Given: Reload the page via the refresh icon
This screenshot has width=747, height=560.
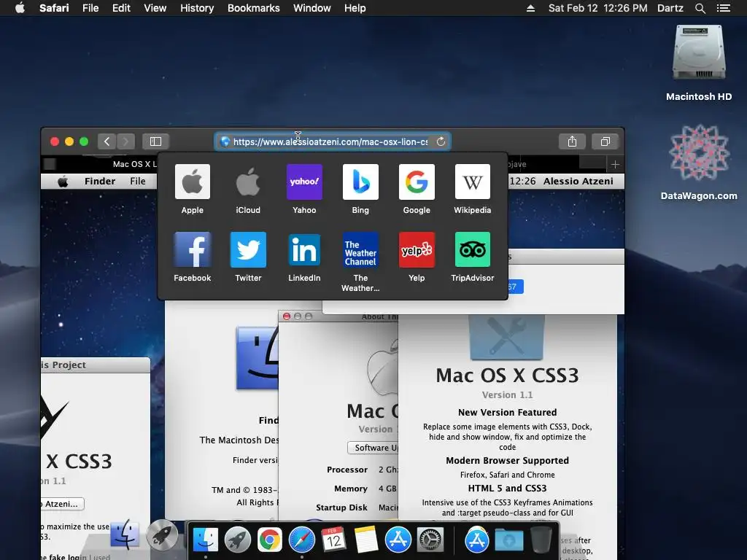Looking at the screenshot, I should pyautogui.click(x=441, y=141).
